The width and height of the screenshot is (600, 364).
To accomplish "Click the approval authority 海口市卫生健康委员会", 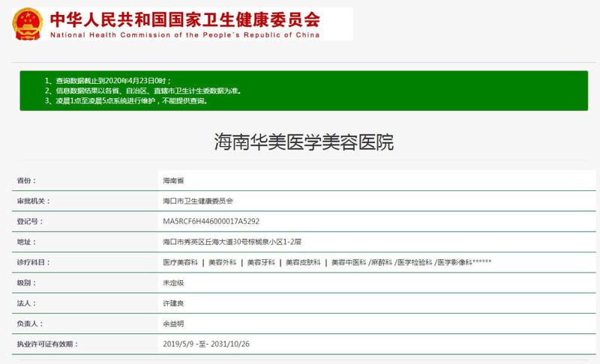I will click(x=198, y=201).
